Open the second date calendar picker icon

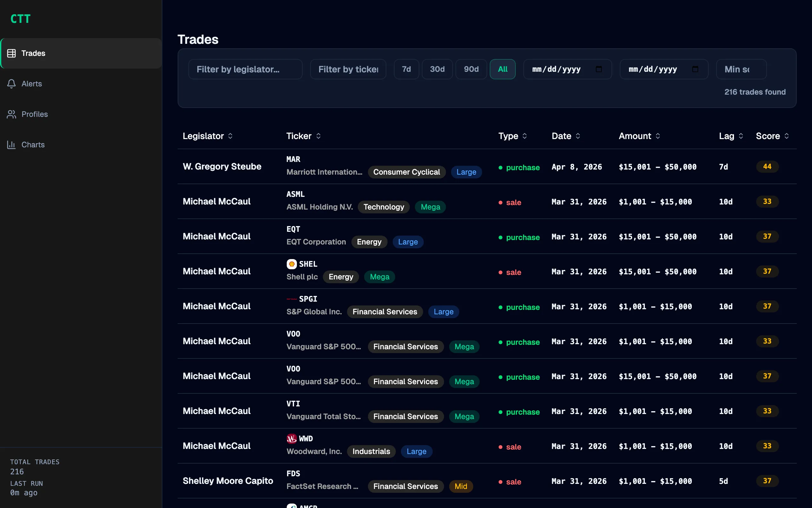pos(695,69)
